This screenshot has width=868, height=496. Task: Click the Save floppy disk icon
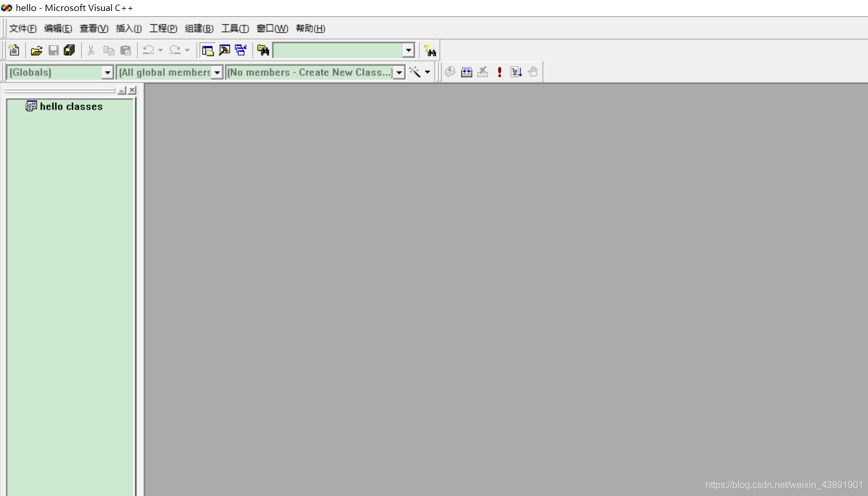point(53,50)
